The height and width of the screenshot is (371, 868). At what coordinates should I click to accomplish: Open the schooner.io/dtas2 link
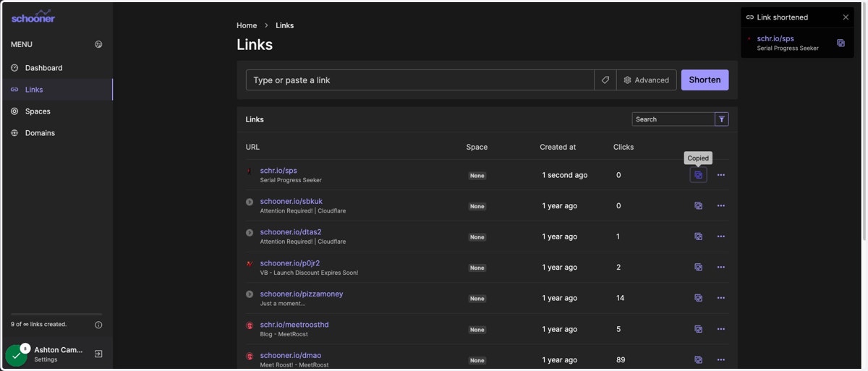click(291, 232)
